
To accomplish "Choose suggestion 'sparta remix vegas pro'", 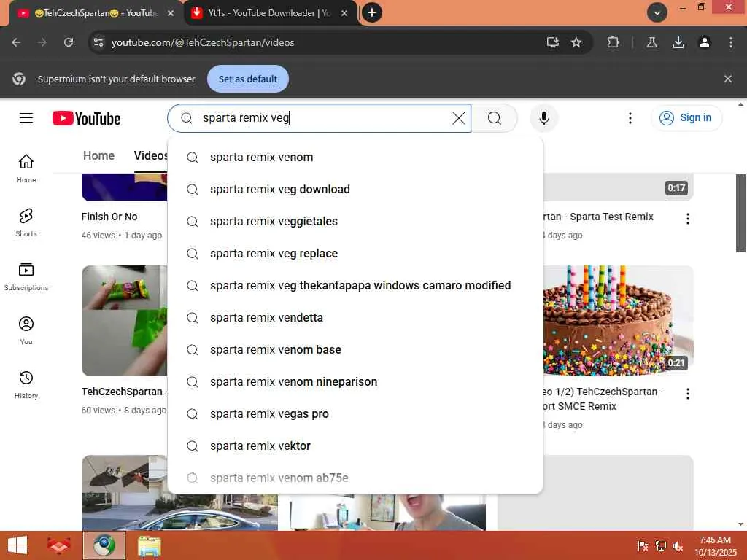I will pos(355,414).
